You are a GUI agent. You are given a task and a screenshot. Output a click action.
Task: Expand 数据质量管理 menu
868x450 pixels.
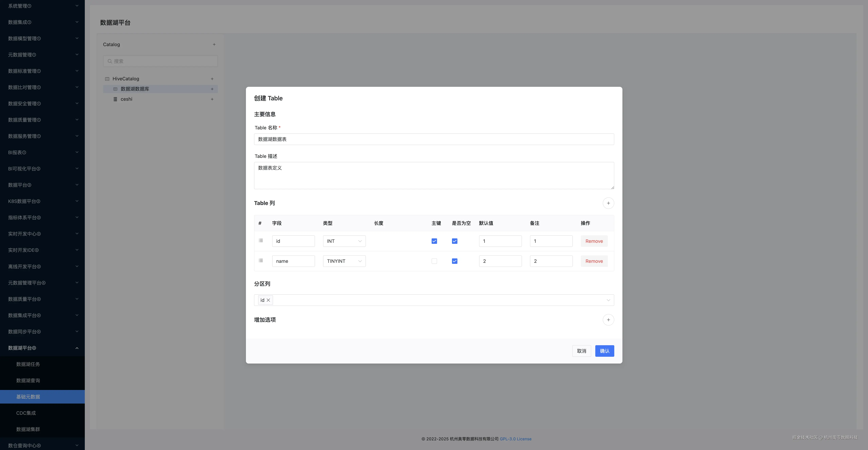(x=42, y=120)
